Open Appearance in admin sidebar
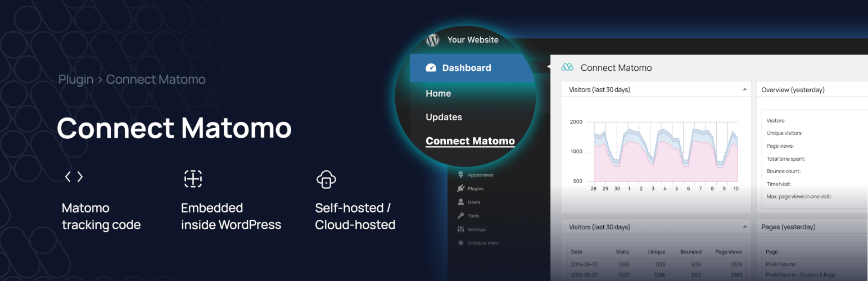Viewport: 868px width, 281px height. 481,175
